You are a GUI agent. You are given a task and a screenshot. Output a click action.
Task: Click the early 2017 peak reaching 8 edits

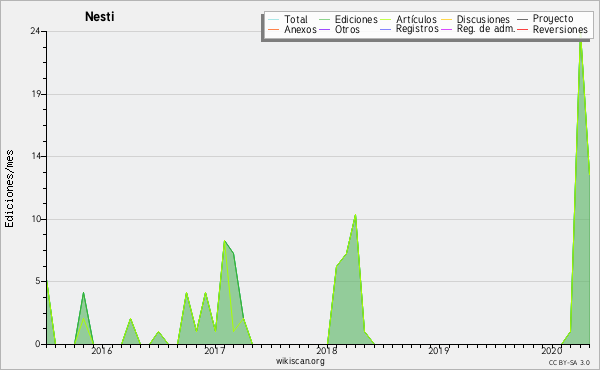click(x=224, y=241)
